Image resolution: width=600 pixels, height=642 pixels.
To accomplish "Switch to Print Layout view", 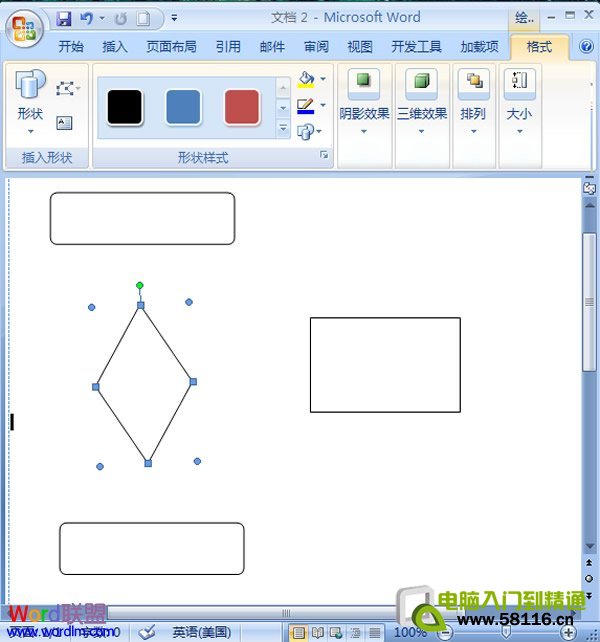I will point(297,632).
